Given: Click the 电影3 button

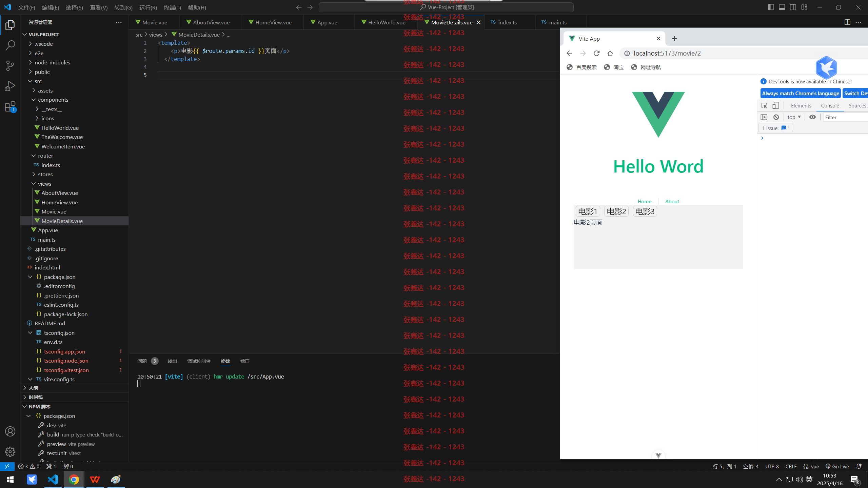Looking at the screenshot, I should (645, 211).
